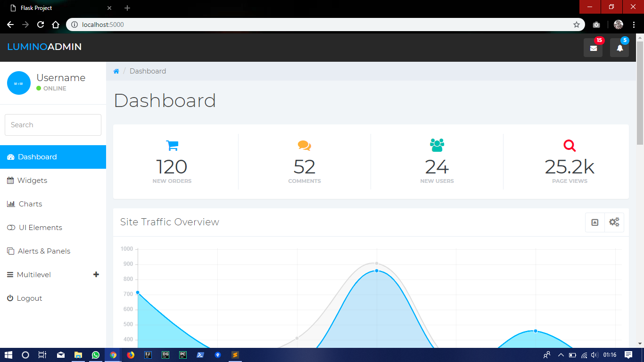Click the Username avatar circle

tap(19, 83)
